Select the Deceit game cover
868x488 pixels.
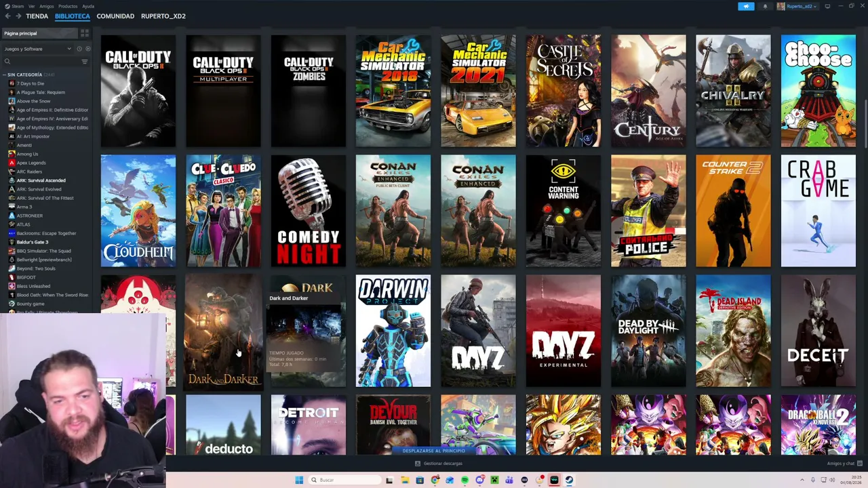click(x=818, y=331)
